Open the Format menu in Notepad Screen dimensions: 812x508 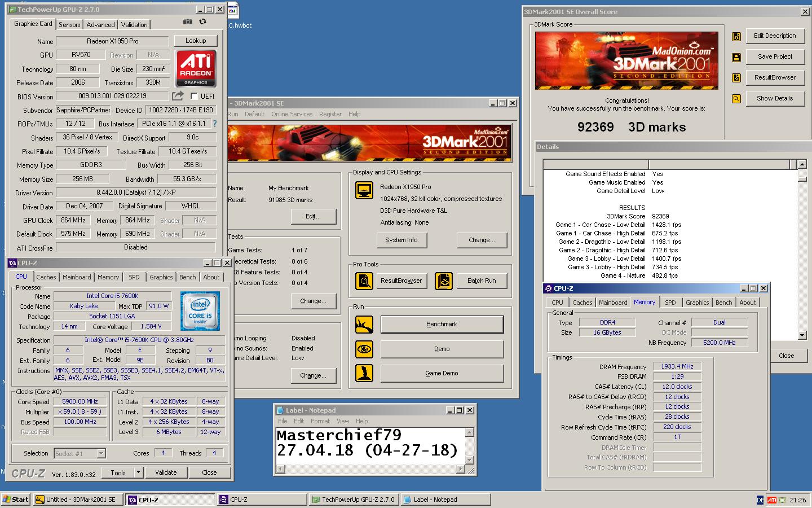click(320, 421)
